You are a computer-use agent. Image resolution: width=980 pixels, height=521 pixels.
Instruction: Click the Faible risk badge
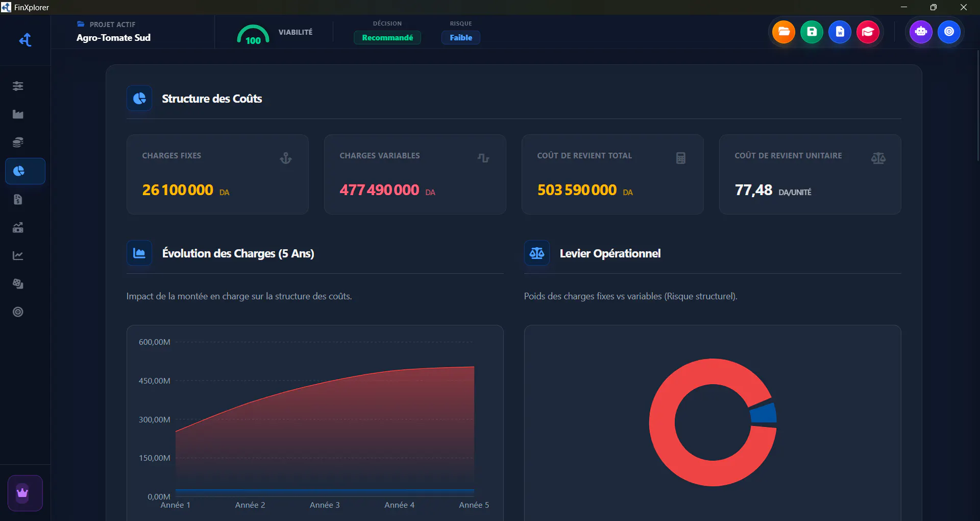[461, 38]
